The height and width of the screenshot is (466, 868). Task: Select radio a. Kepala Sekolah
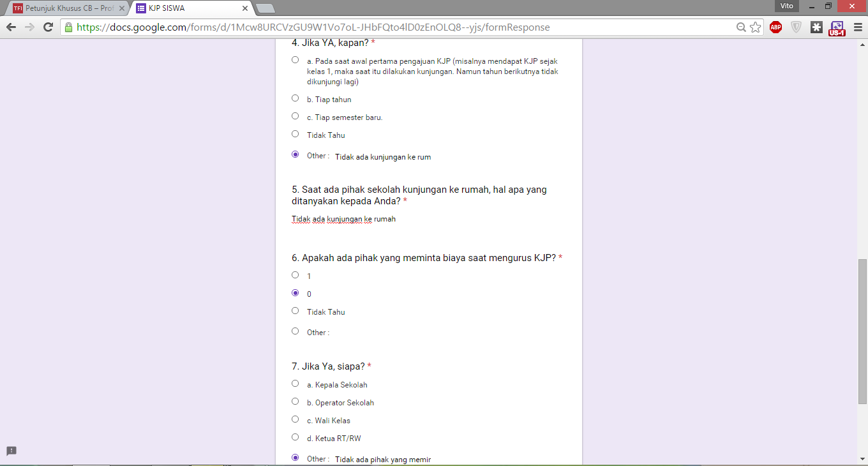click(295, 384)
